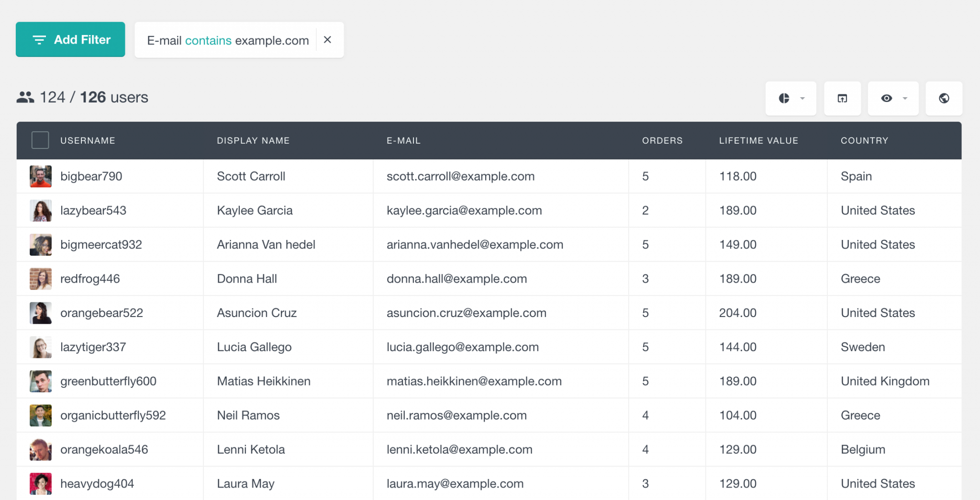Click Scott Carroll's profile avatar
The width and height of the screenshot is (980, 500).
(x=40, y=176)
